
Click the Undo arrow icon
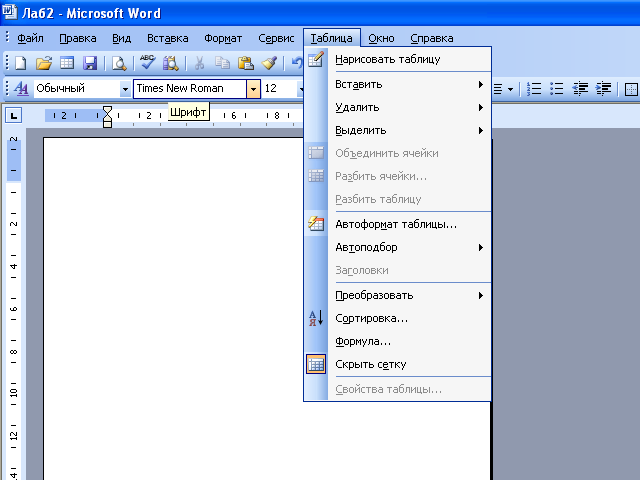[297, 63]
